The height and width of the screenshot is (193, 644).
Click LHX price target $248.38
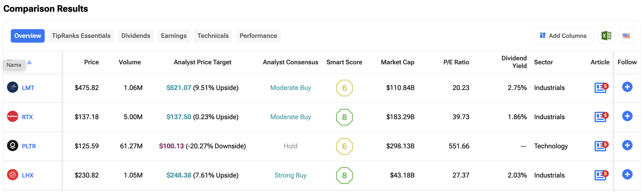pos(179,175)
